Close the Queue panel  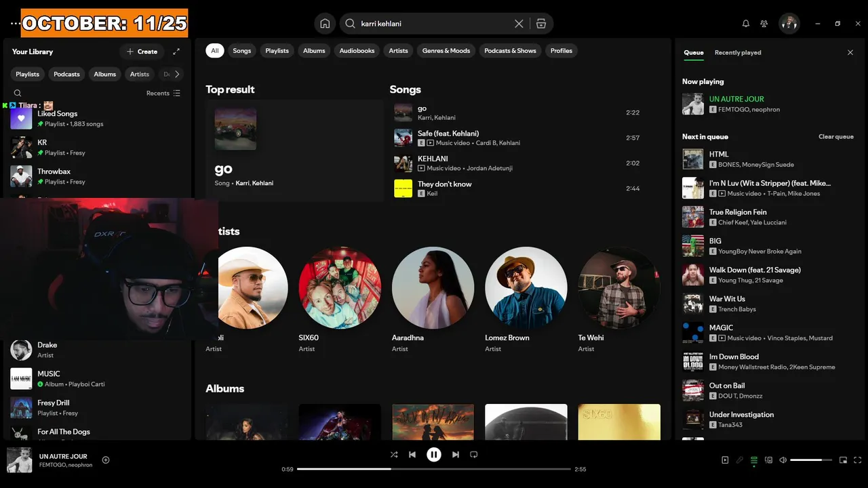(850, 52)
